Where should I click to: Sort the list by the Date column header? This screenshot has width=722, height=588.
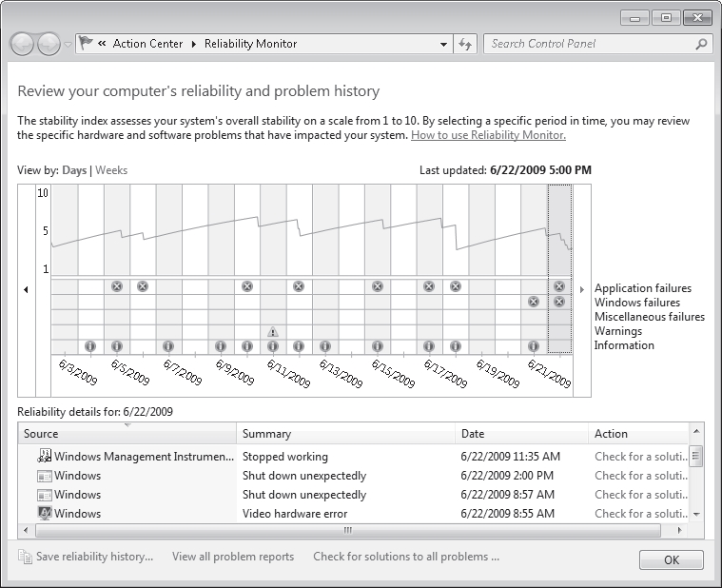point(521,434)
